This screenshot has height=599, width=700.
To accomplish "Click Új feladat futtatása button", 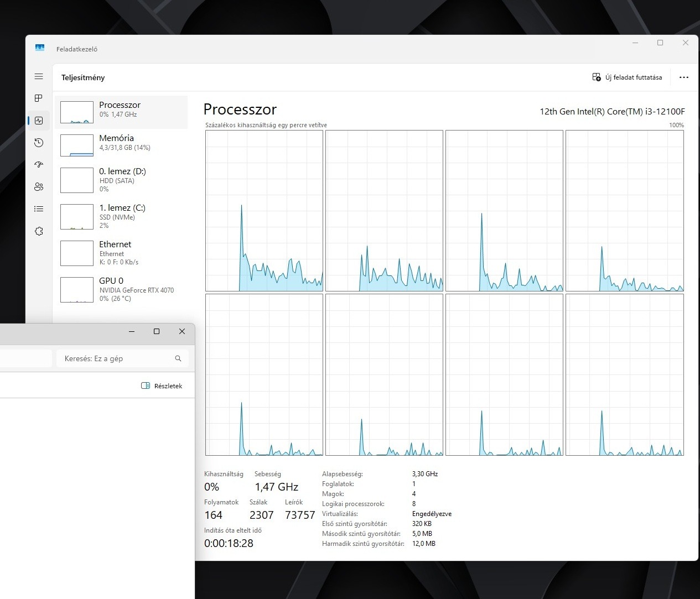I will pyautogui.click(x=628, y=77).
